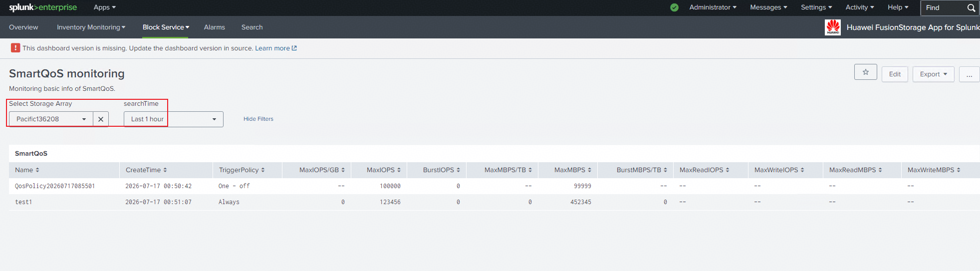This screenshot has width=980, height=271.
Task: Click the SmartQoS monitoring page heading
Action: coord(67,74)
